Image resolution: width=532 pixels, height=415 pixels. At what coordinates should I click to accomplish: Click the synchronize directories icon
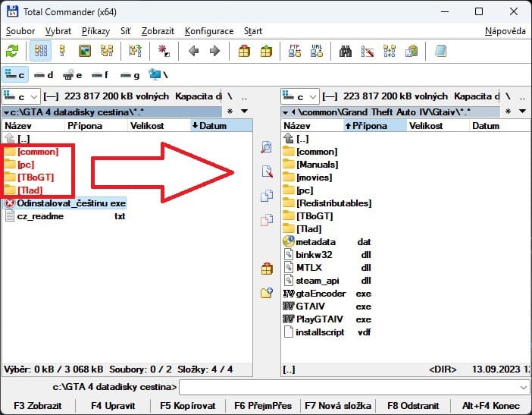[x=390, y=52]
